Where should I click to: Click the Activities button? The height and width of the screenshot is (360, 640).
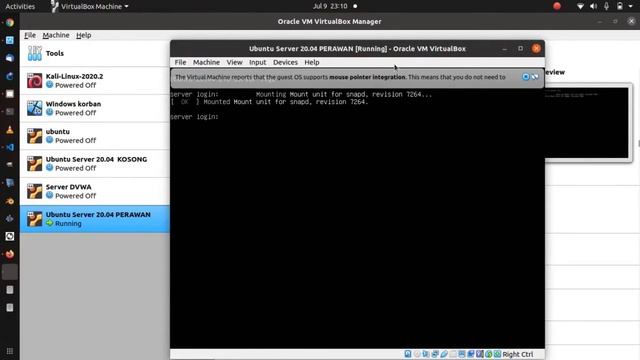(x=20, y=6)
